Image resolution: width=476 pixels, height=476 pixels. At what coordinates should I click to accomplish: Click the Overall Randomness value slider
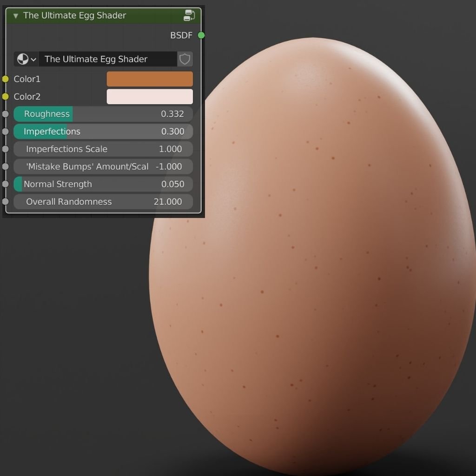pyautogui.click(x=102, y=202)
